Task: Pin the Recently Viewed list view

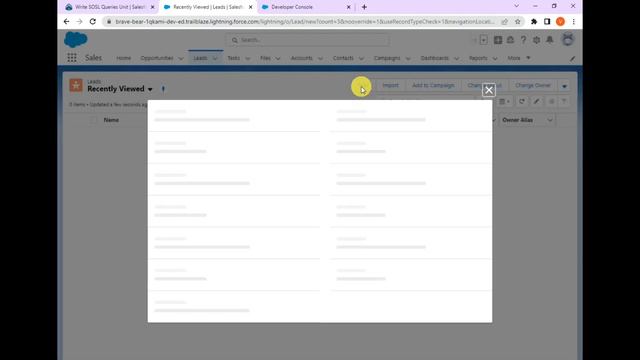Action: [x=163, y=89]
